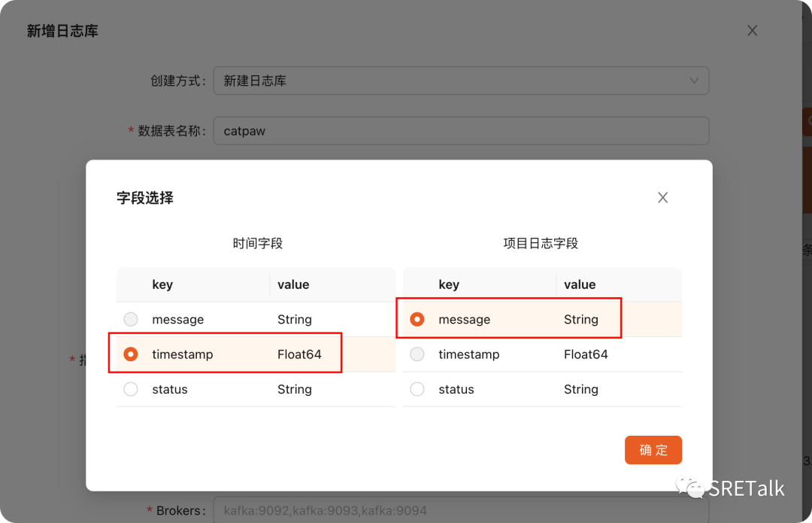Click the key header in 时间字段 table
Image resolution: width=812 pixels, height=523 pixels.
(162, 284)
